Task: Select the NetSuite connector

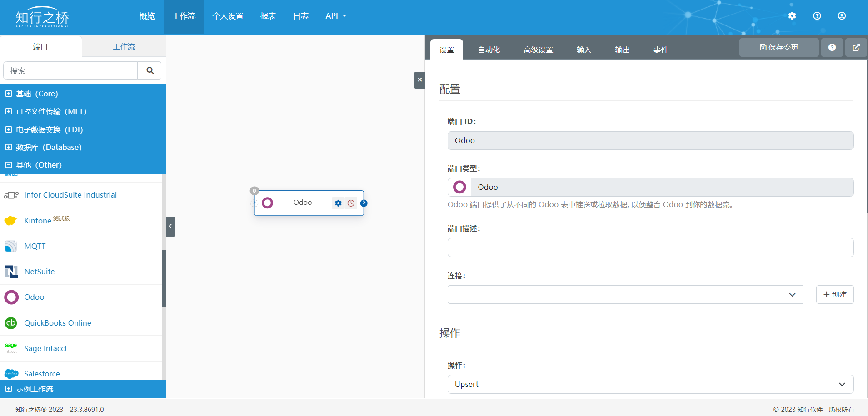Action: 81,272
